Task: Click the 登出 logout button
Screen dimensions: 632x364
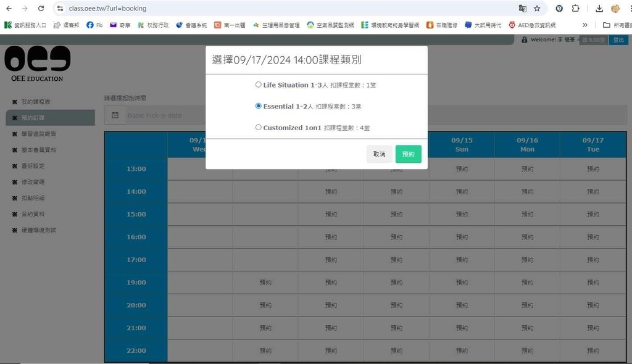Action: tap(618, 40)
